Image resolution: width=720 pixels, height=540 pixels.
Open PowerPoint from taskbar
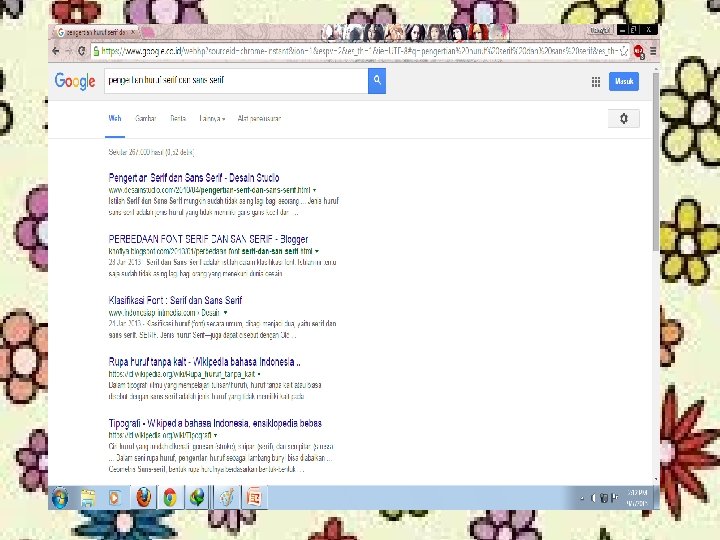[x=254, y=497]
